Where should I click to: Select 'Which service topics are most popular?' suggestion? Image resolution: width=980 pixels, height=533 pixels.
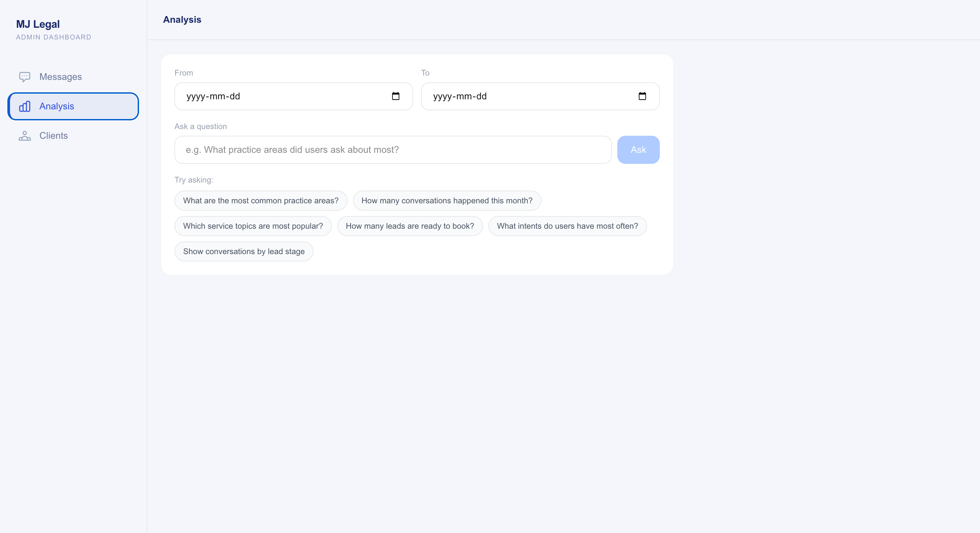tap(253, 226)
